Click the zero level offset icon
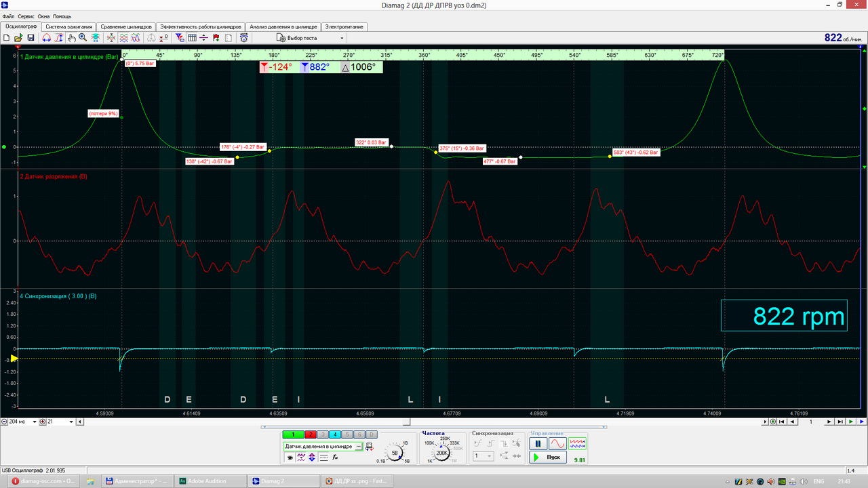Viewport: 868px width, 488px height. (163, 38)
